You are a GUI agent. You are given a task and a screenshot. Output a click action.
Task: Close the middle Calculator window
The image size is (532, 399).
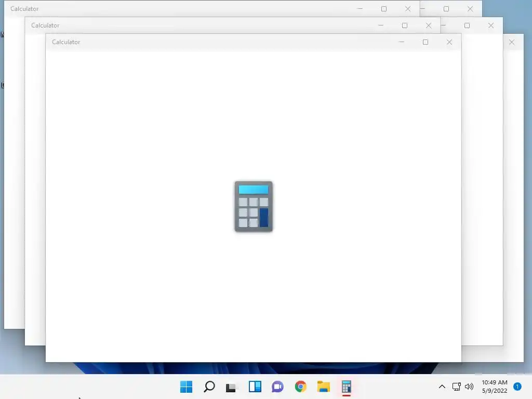(x=429, y=25)
